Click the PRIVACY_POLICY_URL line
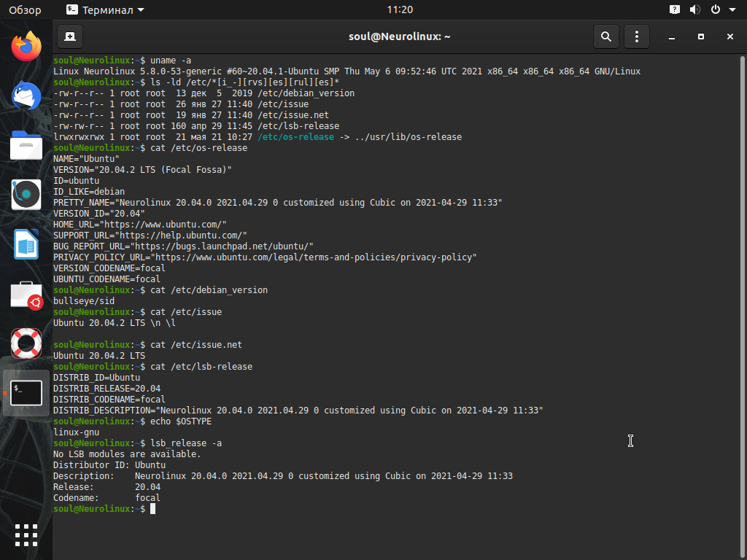747x560 pixels. coord(265,257)
